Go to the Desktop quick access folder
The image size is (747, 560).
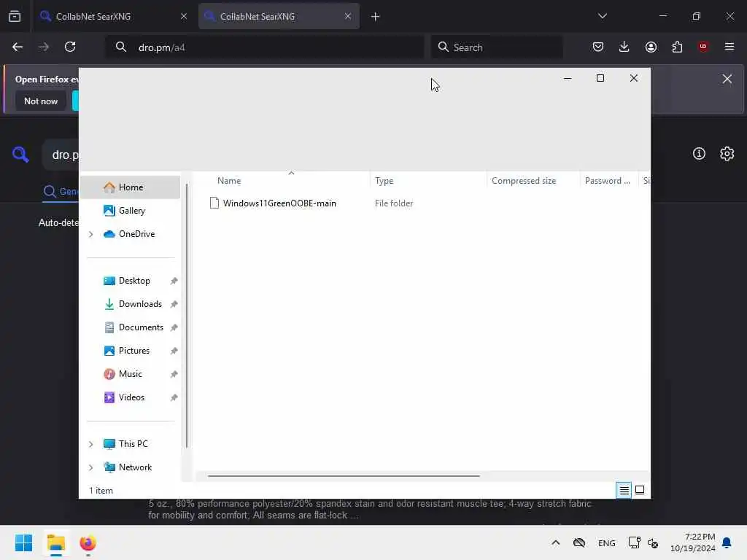pos(134,281)
